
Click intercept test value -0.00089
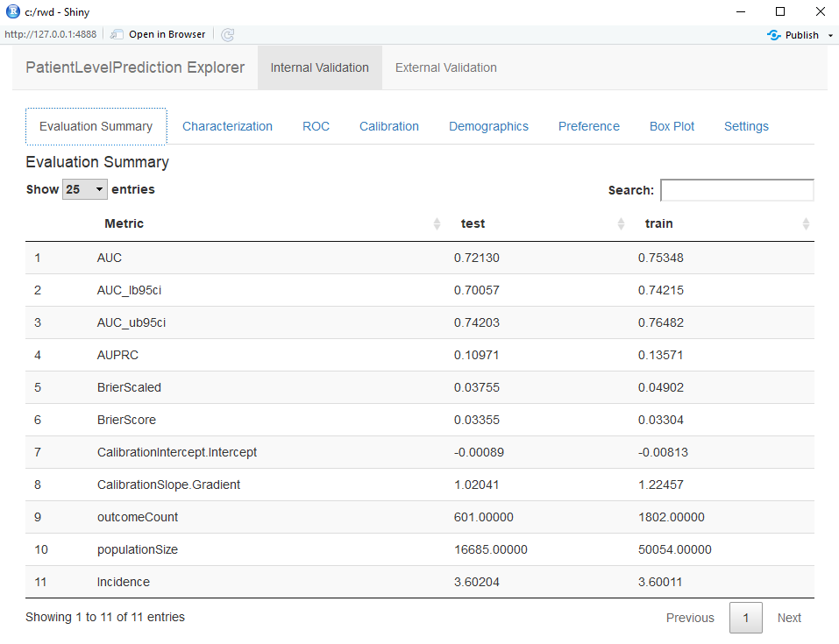point(479,452)
